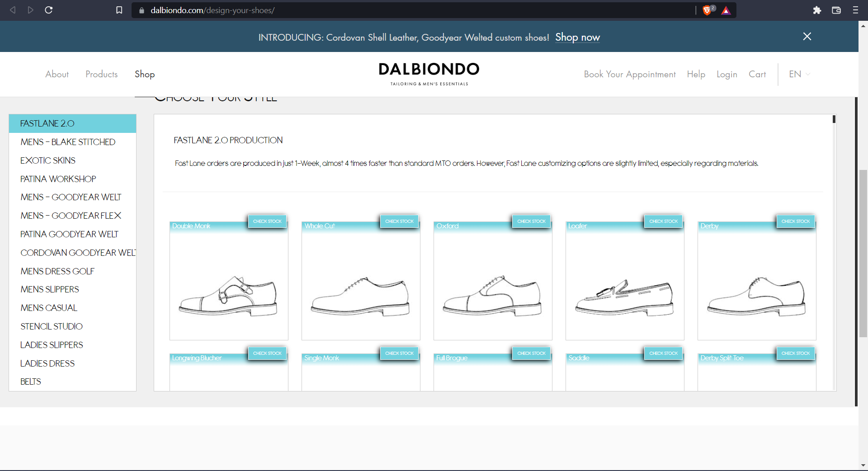This screenshot has width=868, height=471.
Task: Select PATINA WORKSHOP category
Action: [72, 179]
